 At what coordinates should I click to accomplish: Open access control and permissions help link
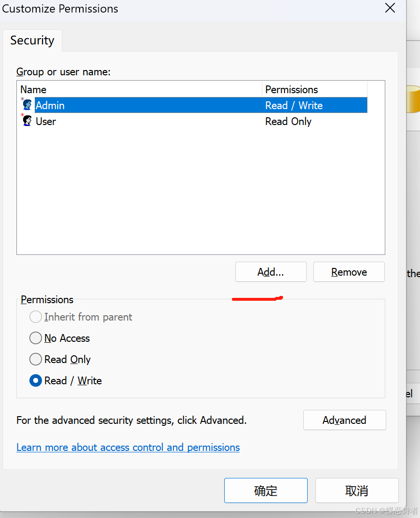[128, 448]
